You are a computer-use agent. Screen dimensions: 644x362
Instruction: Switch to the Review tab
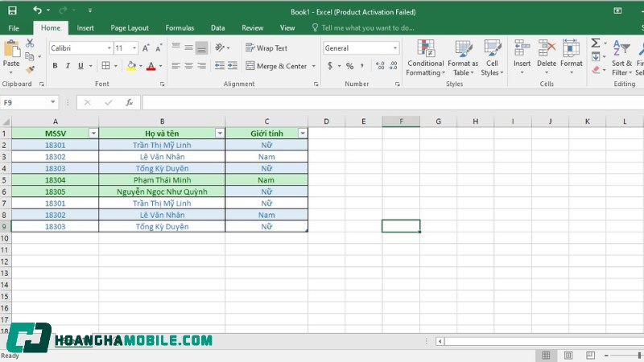[x=252, y=28]
